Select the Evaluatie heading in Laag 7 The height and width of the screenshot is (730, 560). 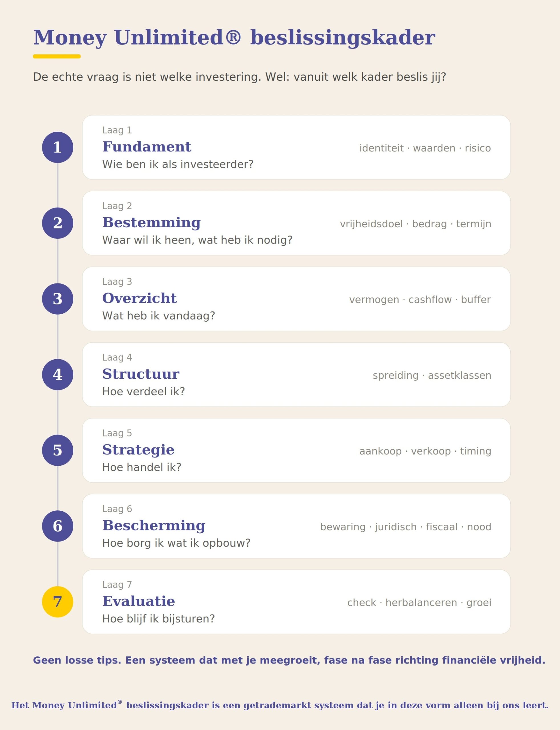(139, 601)
